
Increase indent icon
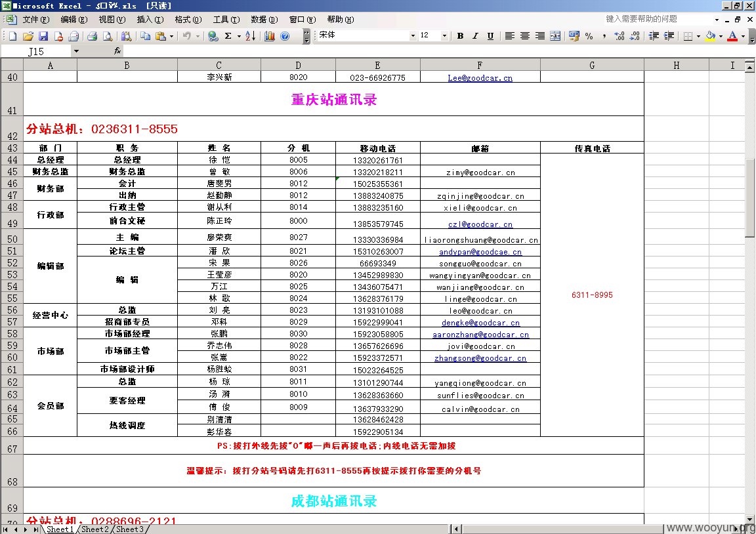[669, 35]
